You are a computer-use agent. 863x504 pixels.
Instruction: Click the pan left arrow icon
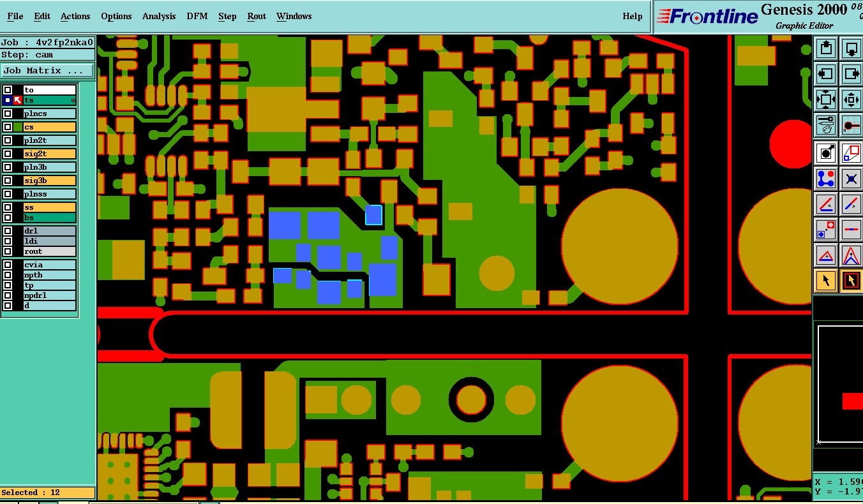826,74
